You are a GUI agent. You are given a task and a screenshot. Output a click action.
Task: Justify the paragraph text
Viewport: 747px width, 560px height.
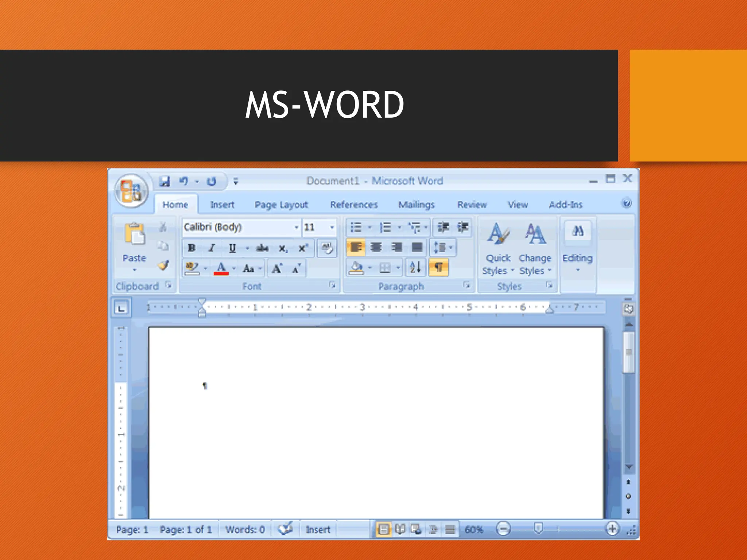tap(417, 248)
